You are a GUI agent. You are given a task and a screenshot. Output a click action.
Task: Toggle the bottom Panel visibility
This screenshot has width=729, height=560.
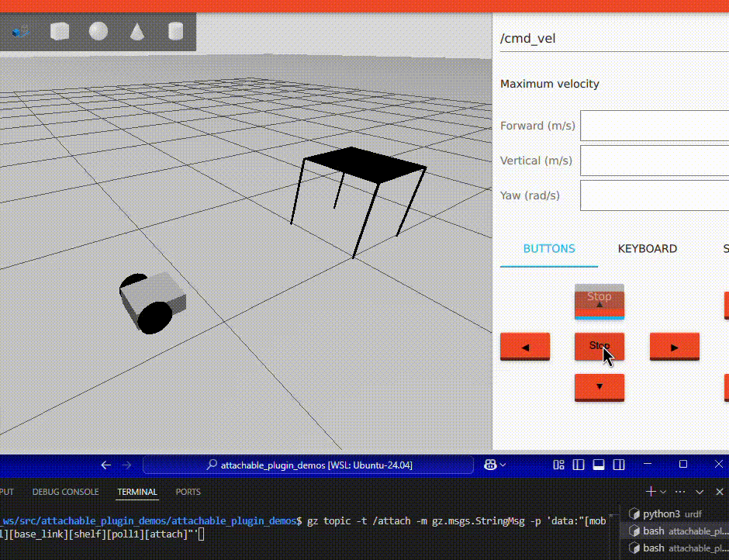(x=598, y=464)
